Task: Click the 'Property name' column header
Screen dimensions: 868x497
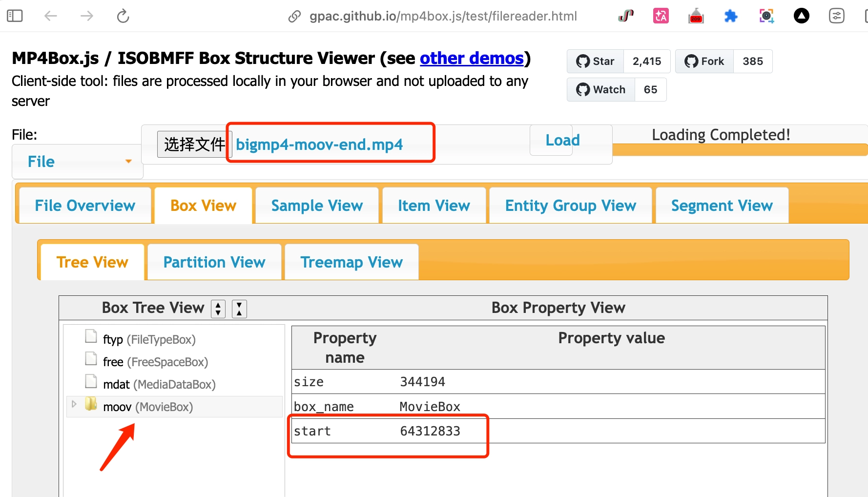Action: tap(345, 348)
